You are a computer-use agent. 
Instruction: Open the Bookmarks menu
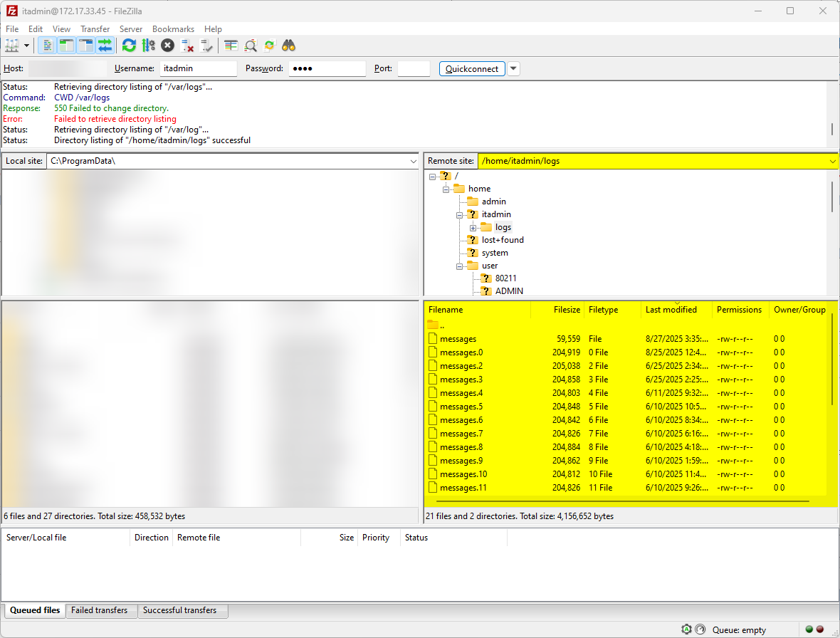(x=173, y=29)
